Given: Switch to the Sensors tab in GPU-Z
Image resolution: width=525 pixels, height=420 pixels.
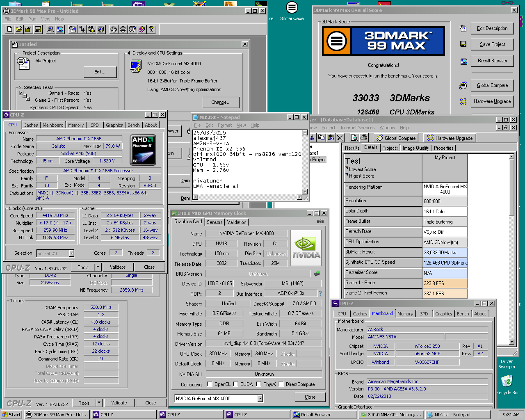Looking at the screenshot, I should click(x=215, y=222).
